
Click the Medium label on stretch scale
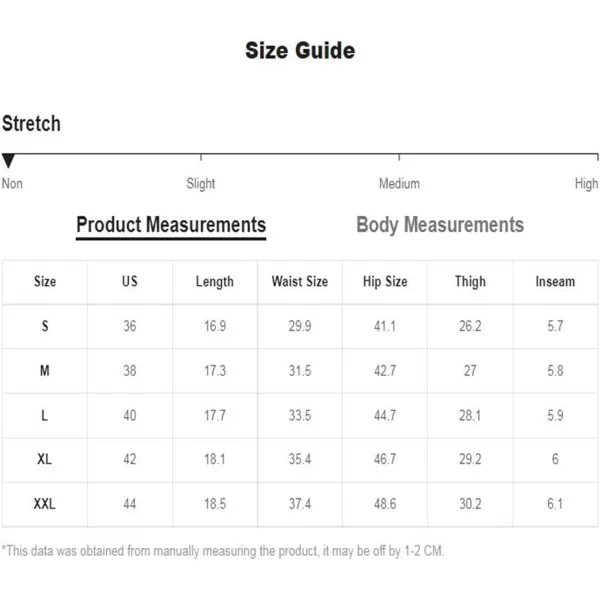399,184
